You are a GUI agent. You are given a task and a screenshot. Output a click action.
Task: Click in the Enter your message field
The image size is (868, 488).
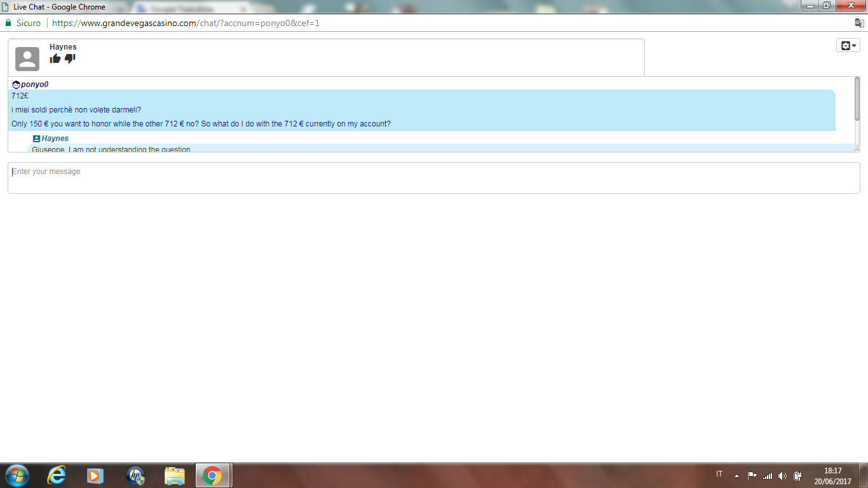[433, 178]
